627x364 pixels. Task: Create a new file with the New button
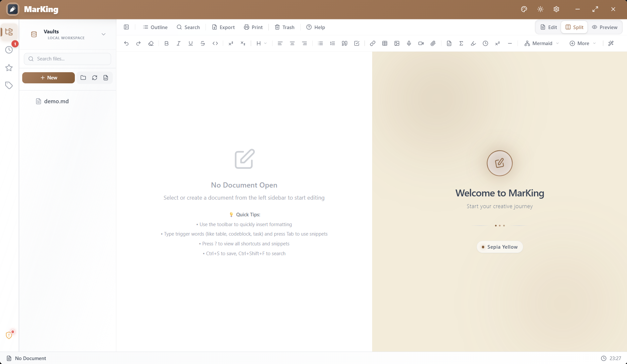pos(48,77)
